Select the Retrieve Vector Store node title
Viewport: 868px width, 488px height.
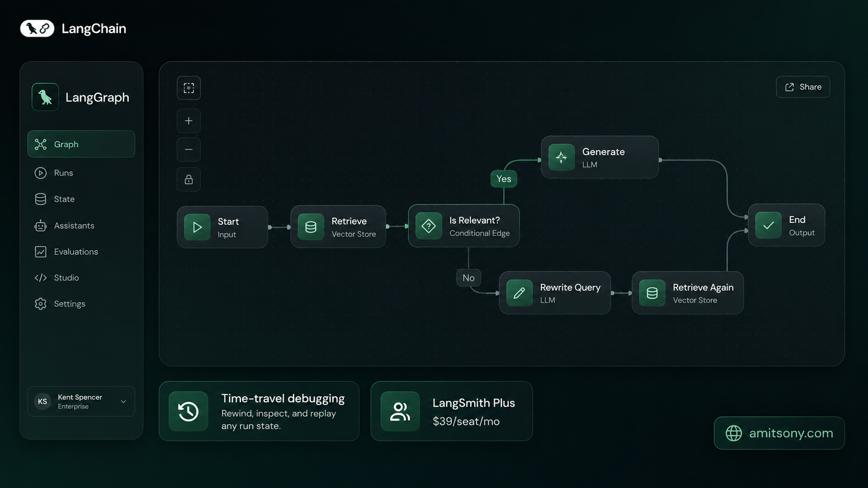pyautogui.click(x=349, y=221)
